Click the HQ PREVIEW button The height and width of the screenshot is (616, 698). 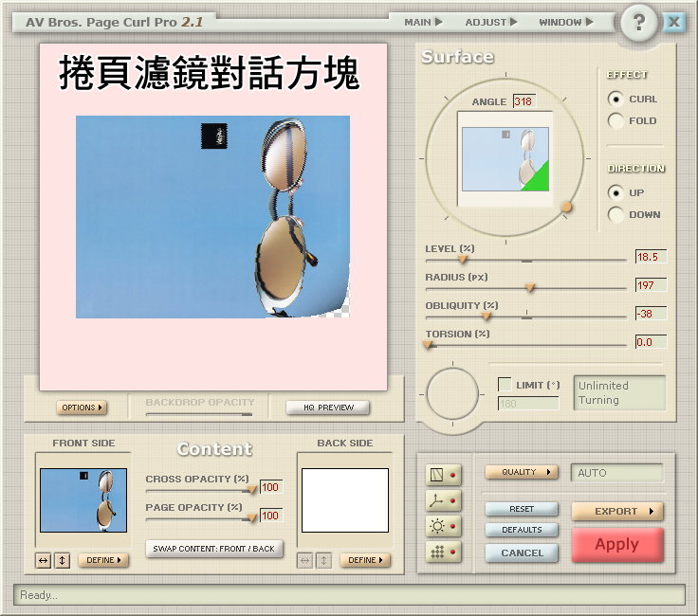[x=328, y=408]
